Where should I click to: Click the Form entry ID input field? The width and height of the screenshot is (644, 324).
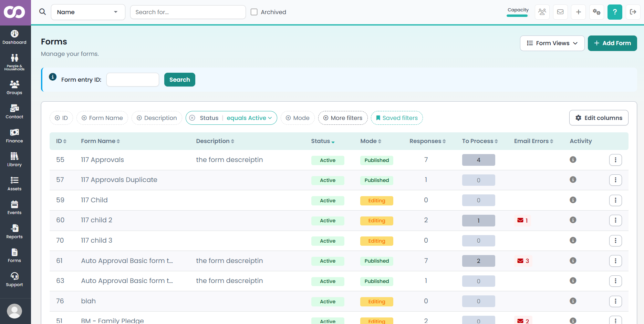click(133, 80)
